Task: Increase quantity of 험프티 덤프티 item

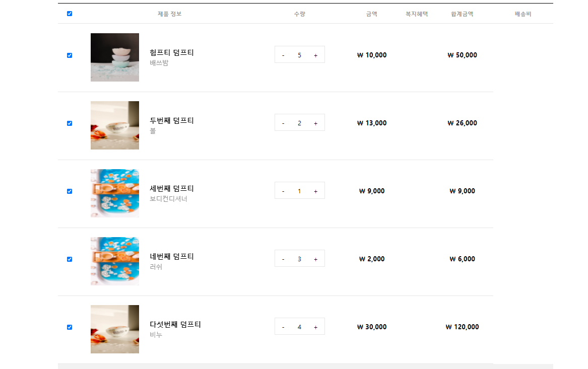Action: [316, 55]
